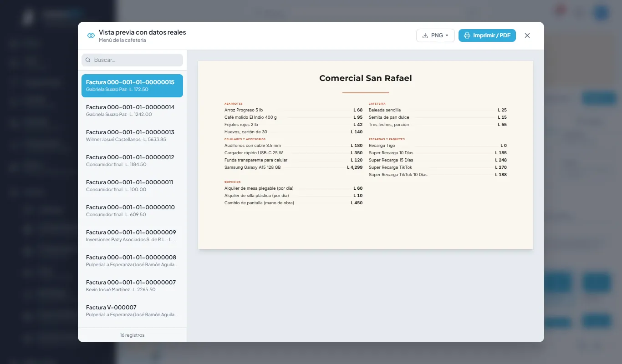Select Factura 000-001-01-00000007 Kevin Josué Martínez
Screen dimensions: 622x364
tap(132, 286)
